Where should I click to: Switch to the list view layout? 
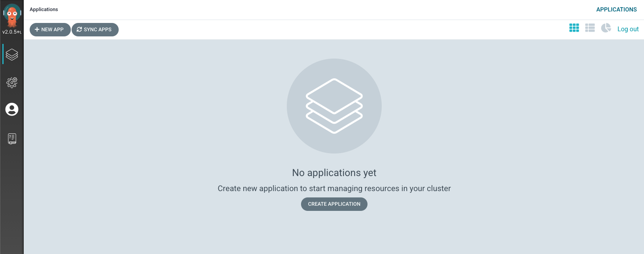[x=590, y=28]
